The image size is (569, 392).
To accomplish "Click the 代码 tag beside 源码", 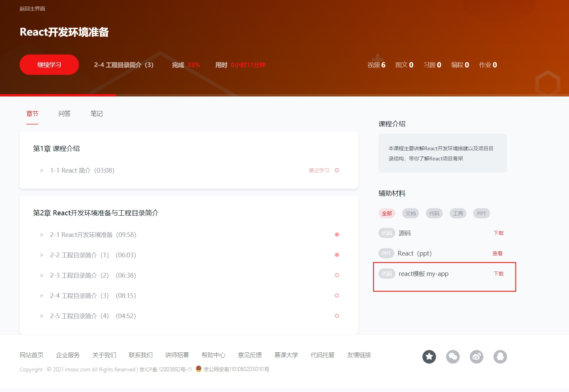I will point(387,233).
